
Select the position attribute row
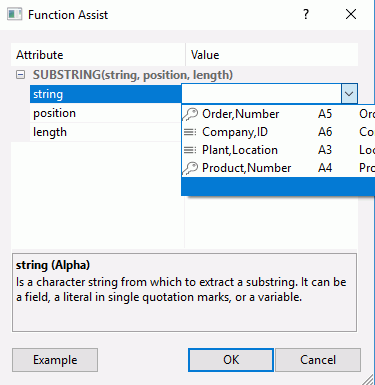tap(107, 113)
